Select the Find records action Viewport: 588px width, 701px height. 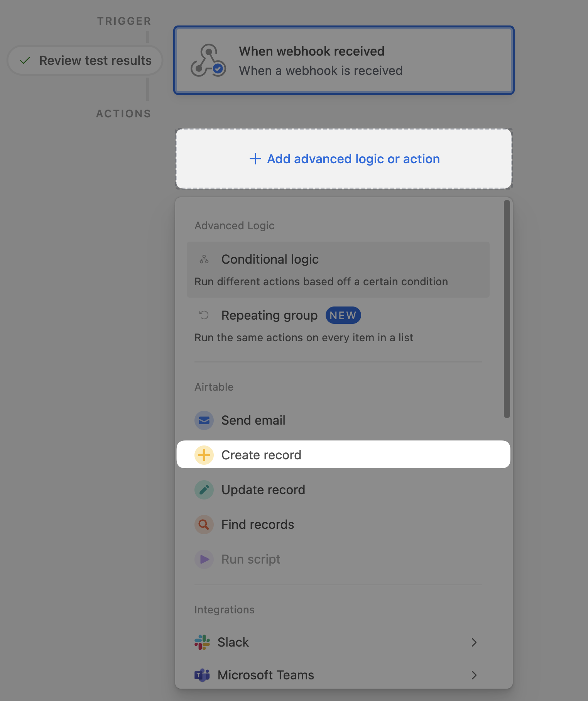[x=258, y=525]
